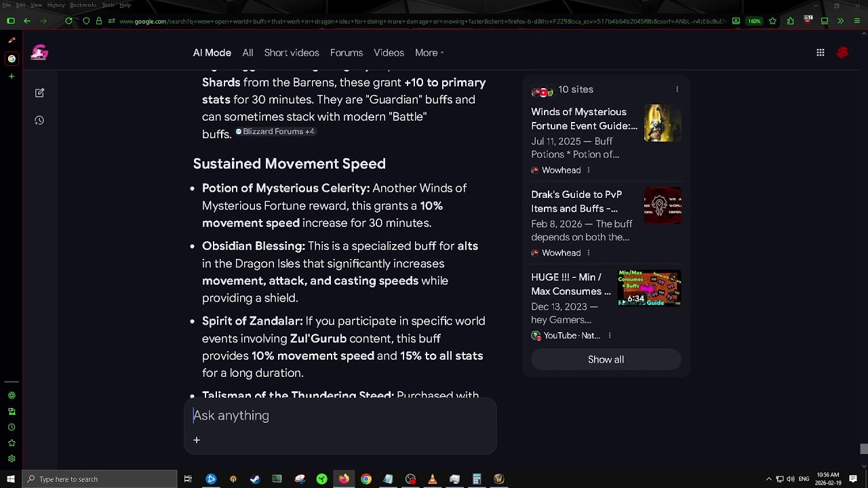Screen dimensions: 868x488
Task: Open the Google account avatar
Action: pos(843,53)
